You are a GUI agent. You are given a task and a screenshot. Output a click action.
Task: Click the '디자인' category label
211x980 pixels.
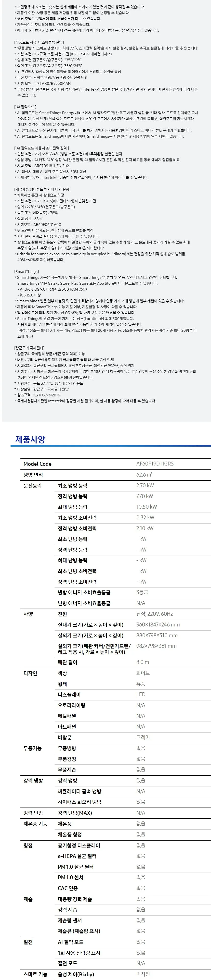[30, 673]
